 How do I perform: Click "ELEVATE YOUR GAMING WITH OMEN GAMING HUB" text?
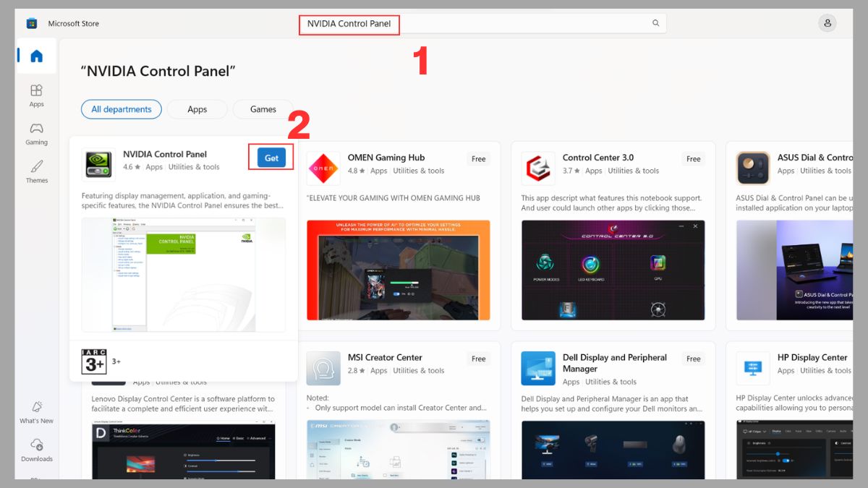point(393,198)
